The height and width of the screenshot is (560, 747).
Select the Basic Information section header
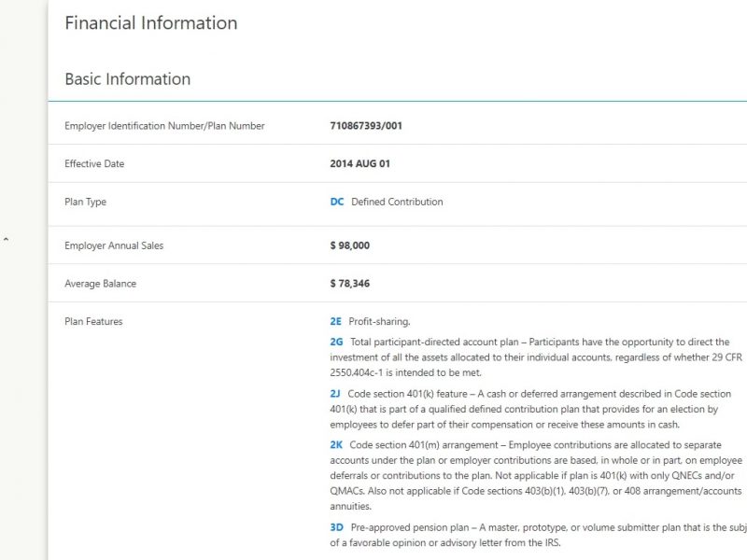(127, 79)
